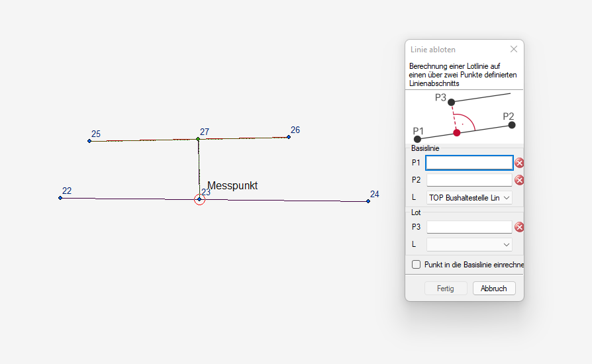Expand the empty Lot L dropdown
The image size is (592, 364).
469,245
